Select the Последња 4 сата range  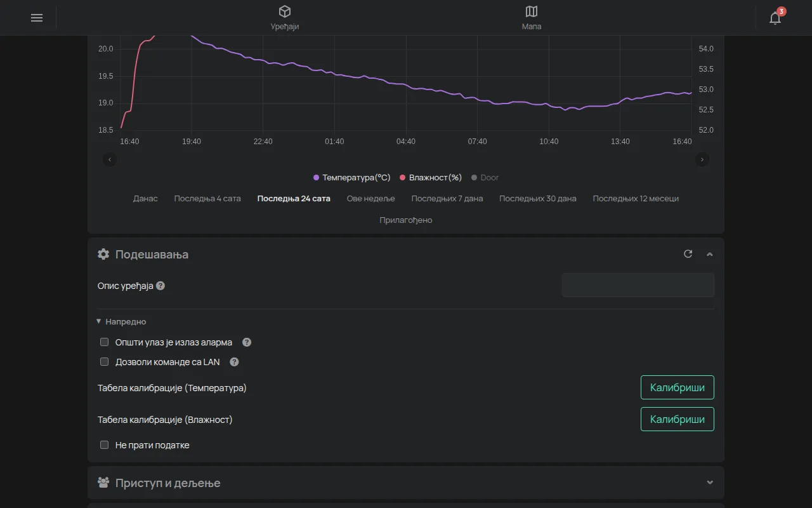pos(207,199)
